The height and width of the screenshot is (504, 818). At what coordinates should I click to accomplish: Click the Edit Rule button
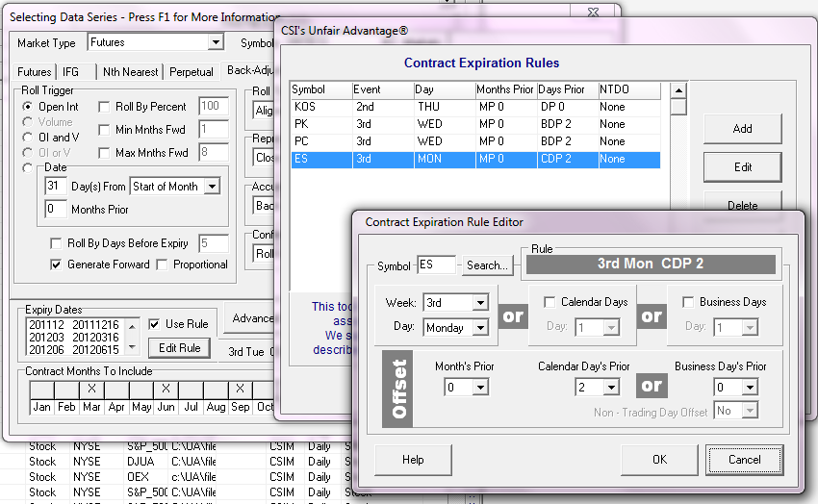click(179, 348)
